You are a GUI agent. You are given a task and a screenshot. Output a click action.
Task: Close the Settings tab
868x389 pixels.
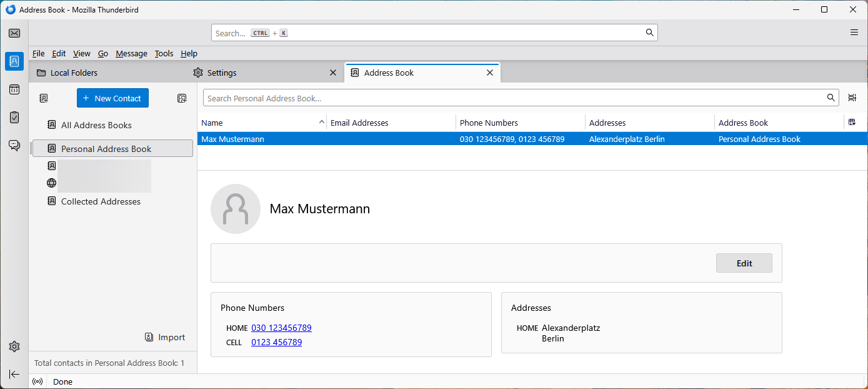pos(333,73)
